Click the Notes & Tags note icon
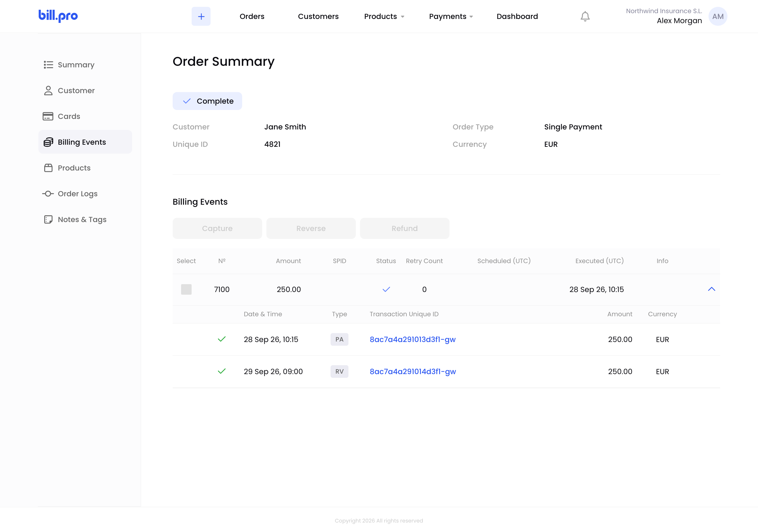Viewport: 758px width, 532px height. click(x=48, y=219)
